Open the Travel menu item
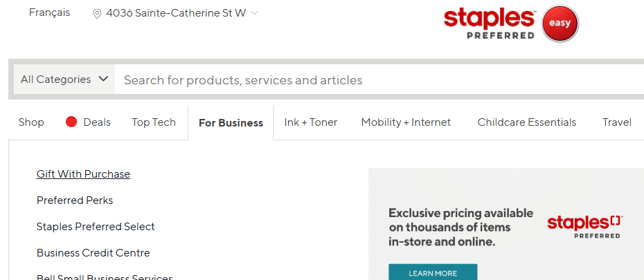The image size is (644, 280). [x=616, y=122]
